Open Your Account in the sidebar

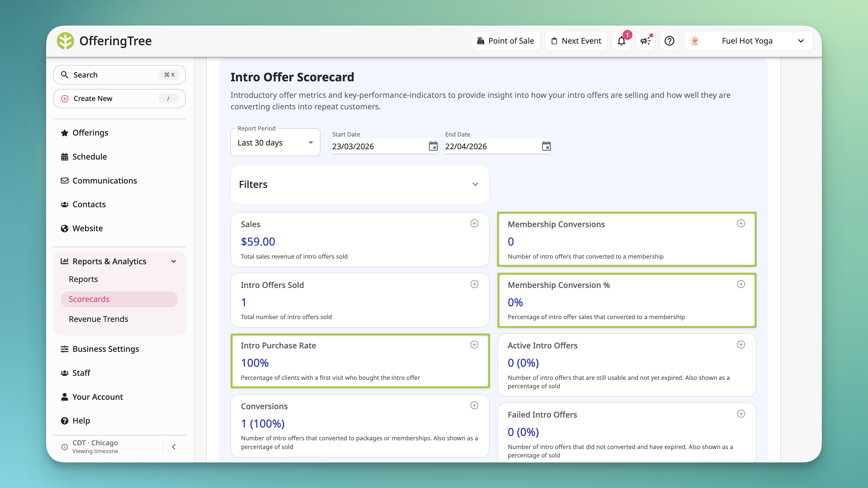click(x=98, y=397)
